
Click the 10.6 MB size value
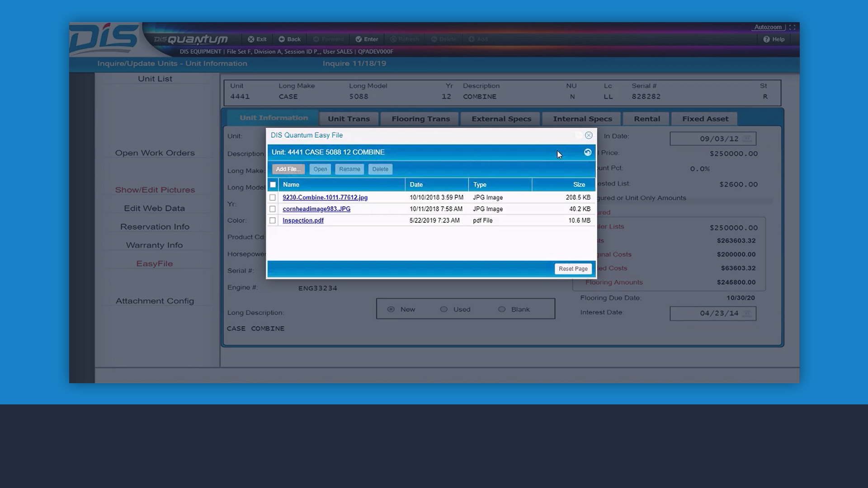pyautogui.click(x=580, y=221)
